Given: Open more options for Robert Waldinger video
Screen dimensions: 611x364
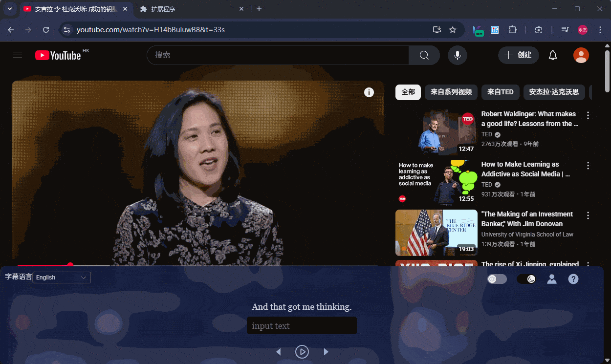Looking at the screenshot, I should [588, 115].
